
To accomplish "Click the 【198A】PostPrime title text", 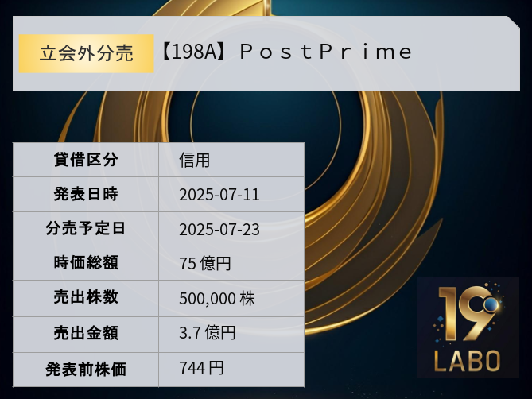I will [x=286, y=52].
